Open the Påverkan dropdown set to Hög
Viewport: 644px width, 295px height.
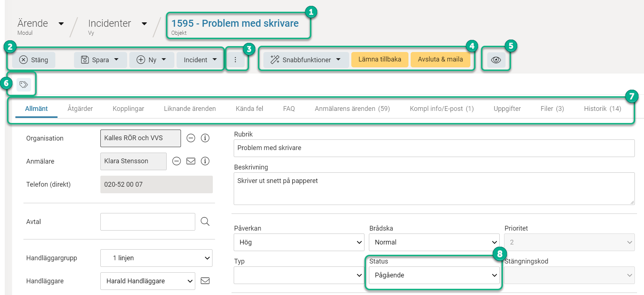[299, 242]
